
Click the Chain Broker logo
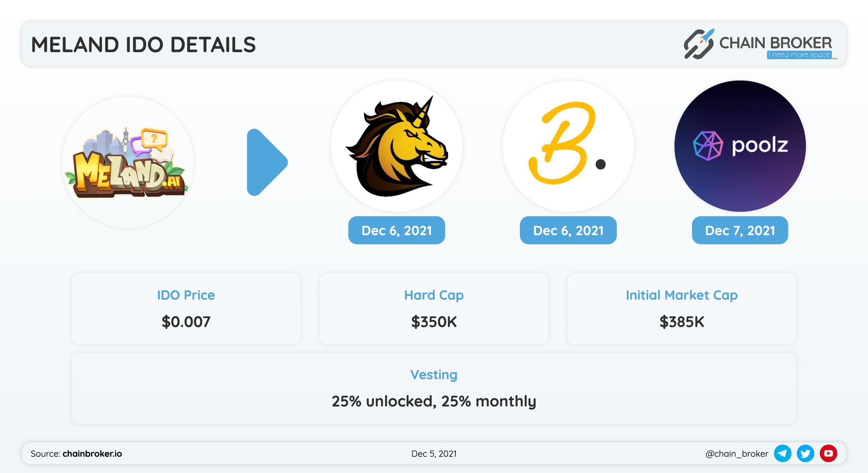click(x=760, y=44)
